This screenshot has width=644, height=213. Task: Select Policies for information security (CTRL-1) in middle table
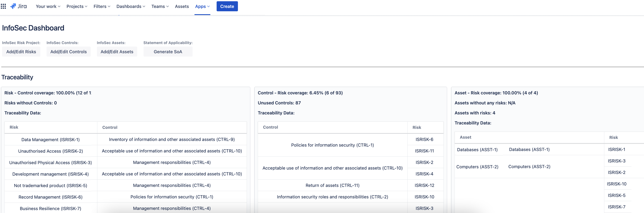click(333, 145)
